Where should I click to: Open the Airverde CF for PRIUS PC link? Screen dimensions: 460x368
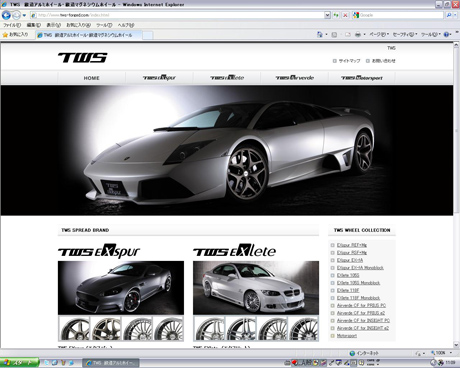[361, 305]
